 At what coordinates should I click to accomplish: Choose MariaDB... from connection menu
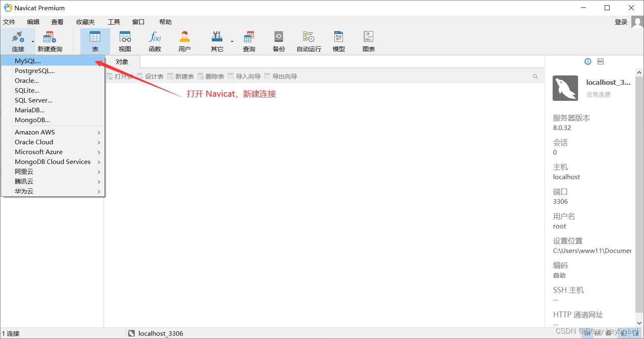pyautogui.click(x=53, y=110)
